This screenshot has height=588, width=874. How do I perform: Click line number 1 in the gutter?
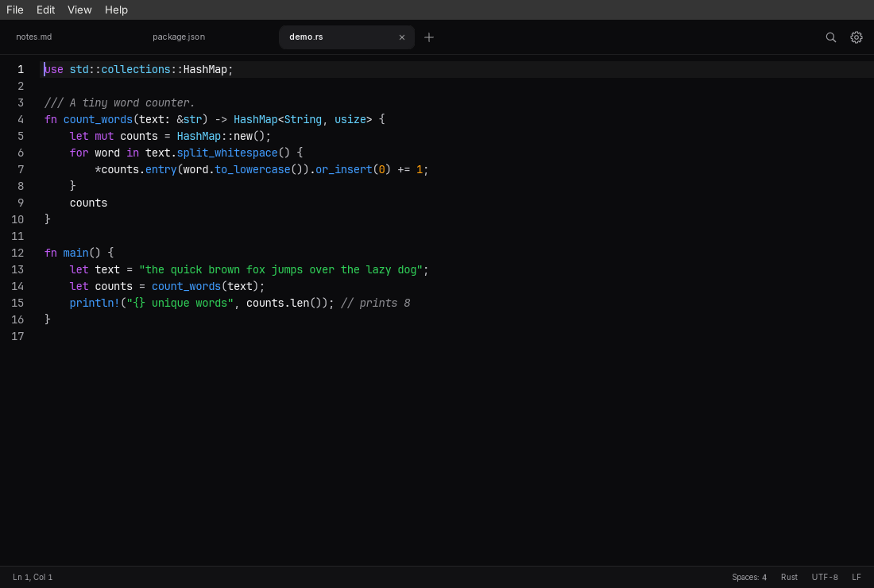(x=21, y=70)
